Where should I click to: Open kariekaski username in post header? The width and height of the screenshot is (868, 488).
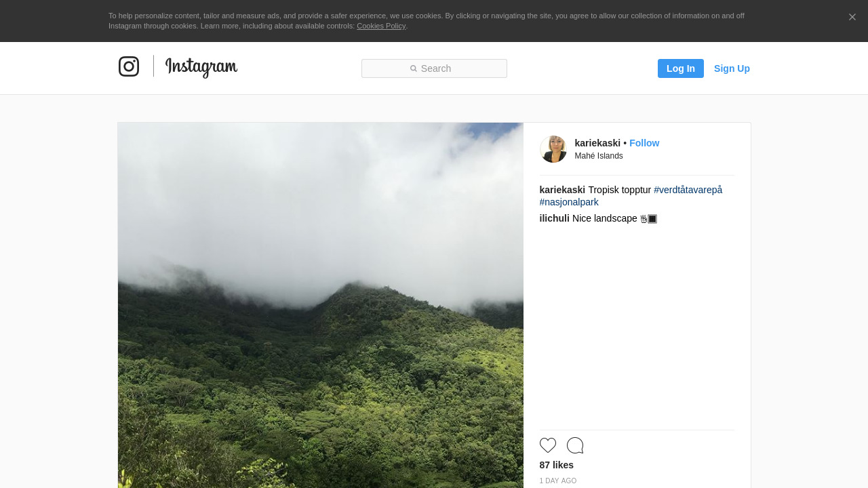pyautogui.click(x=597, y=143)
